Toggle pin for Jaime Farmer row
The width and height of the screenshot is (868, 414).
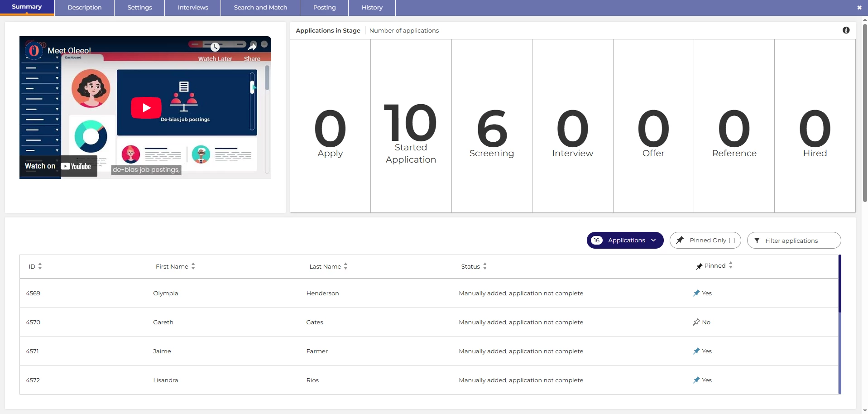click(696, 351)
